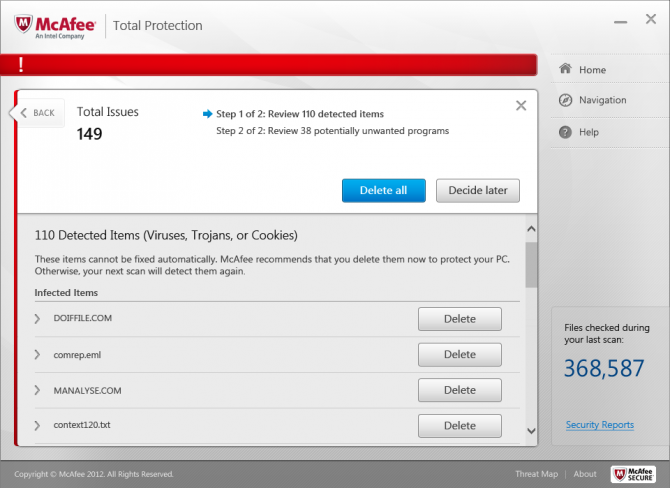The image size is (670, 488).
Task: Click the MANALYSE.COM file name
Action: click(x=87, y=391)
